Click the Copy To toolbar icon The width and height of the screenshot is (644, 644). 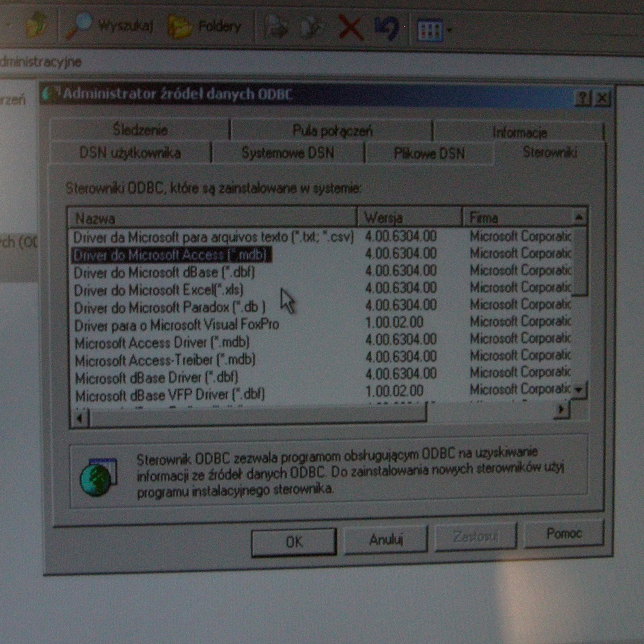[x=312, y=28]
